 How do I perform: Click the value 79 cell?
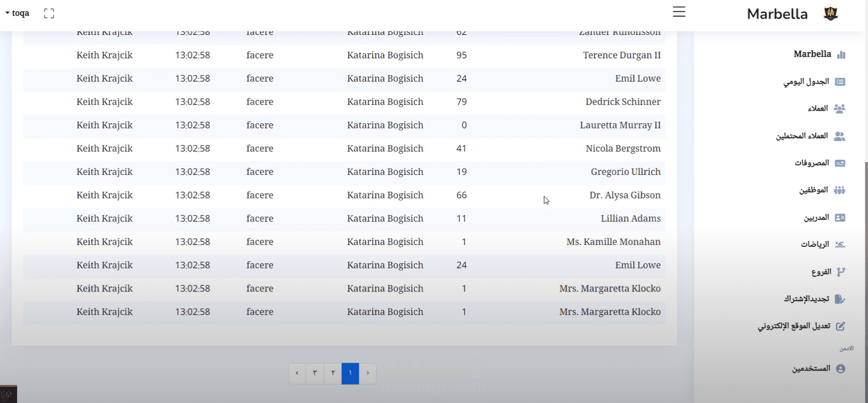(x=462, y=102)
